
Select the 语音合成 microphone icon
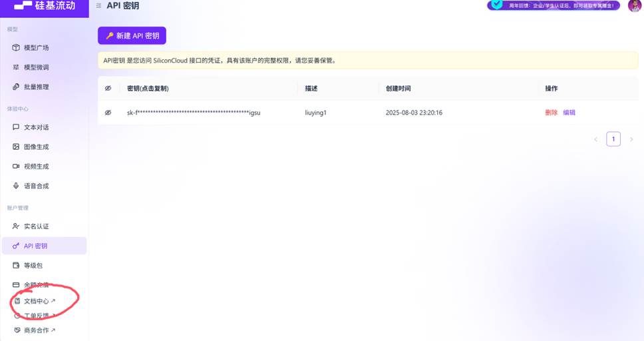click(16, 186)
